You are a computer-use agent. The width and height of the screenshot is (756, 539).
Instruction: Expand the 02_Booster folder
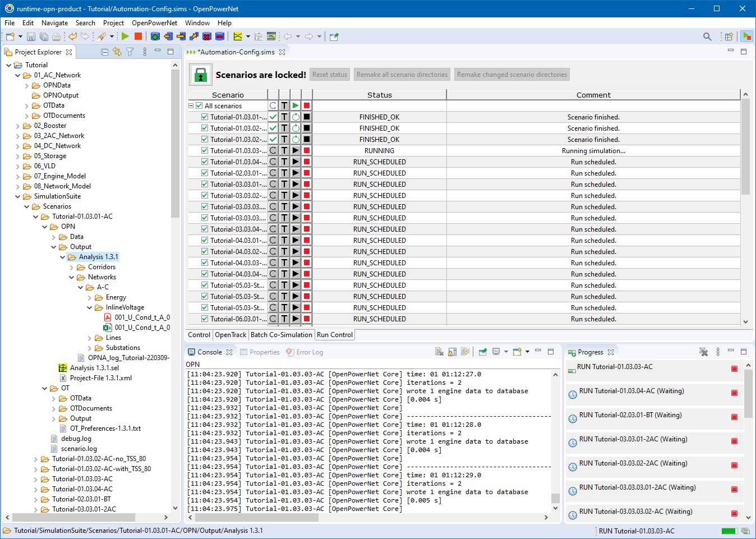[18, 126]
